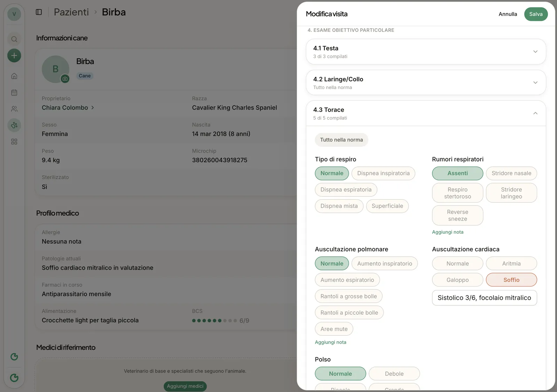Expand the 4.1 Testa section
Image resolution: width=557 pixels, height=392 pixels.
point(426,51)
